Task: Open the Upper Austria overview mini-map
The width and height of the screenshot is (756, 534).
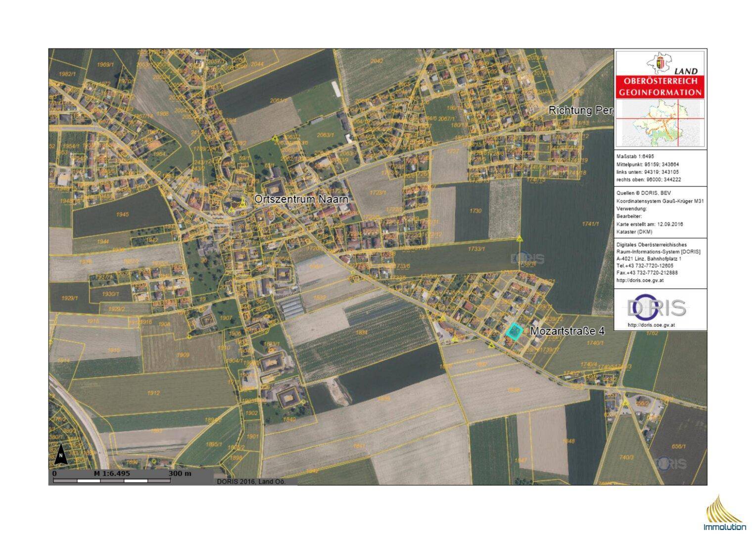Action: pos(661,123)
